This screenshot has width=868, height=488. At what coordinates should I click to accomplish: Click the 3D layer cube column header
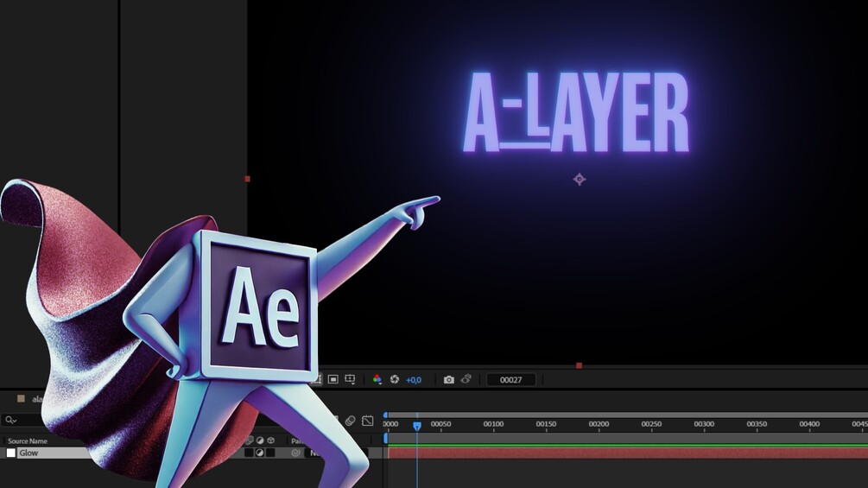(x=270, y=440)
